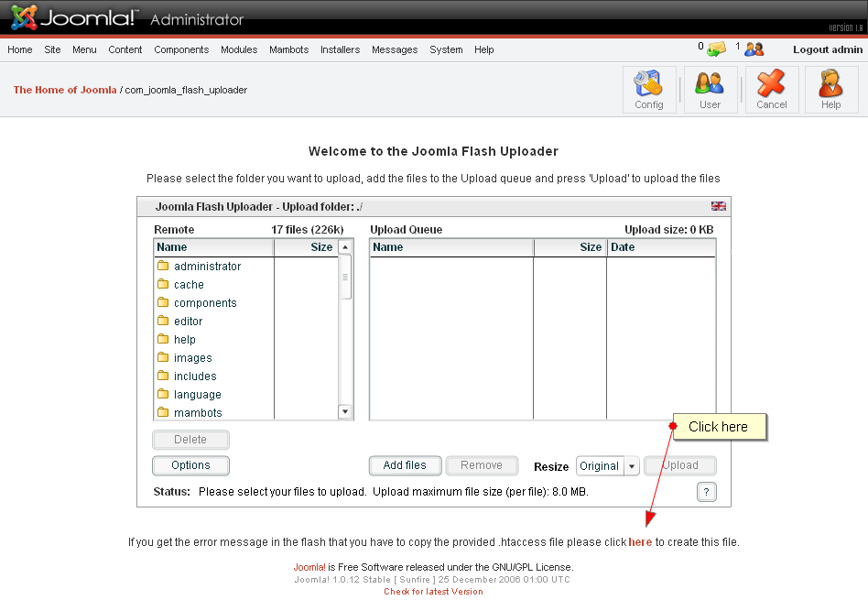This screenshot has height=600, width=868.
Task: Click the Add files button
Action: [x=406, y=465]
